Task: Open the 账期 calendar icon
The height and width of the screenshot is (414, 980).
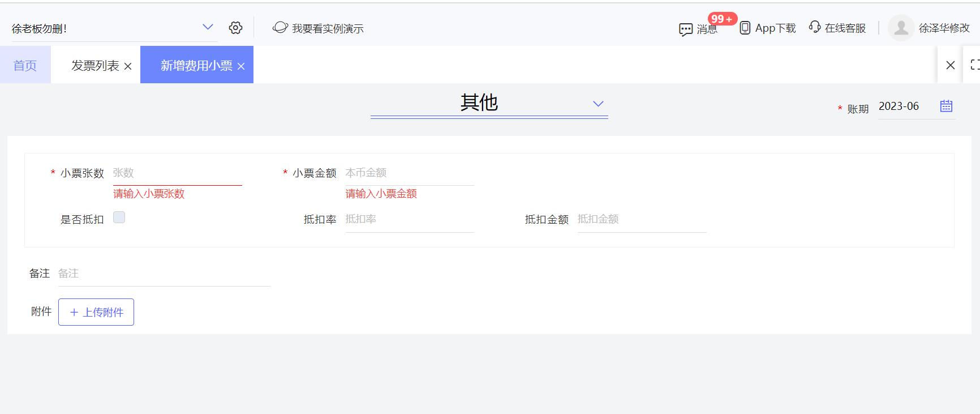Action: tap(946, 106)
